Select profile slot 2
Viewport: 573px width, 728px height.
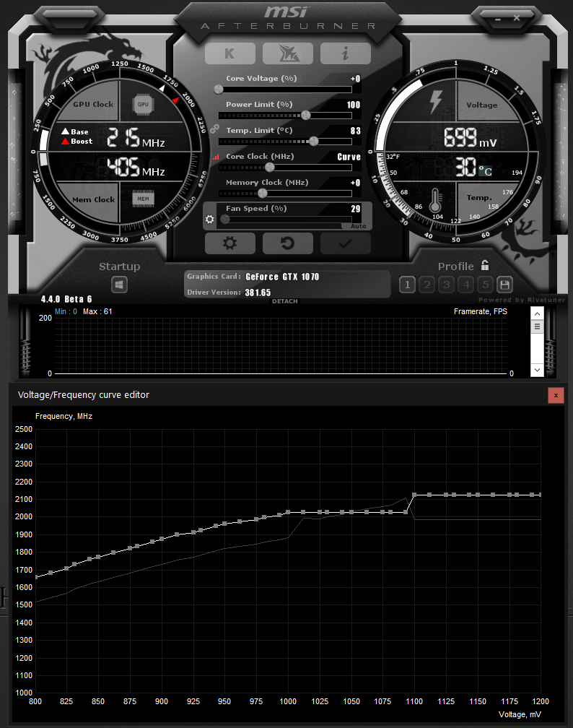427,285
